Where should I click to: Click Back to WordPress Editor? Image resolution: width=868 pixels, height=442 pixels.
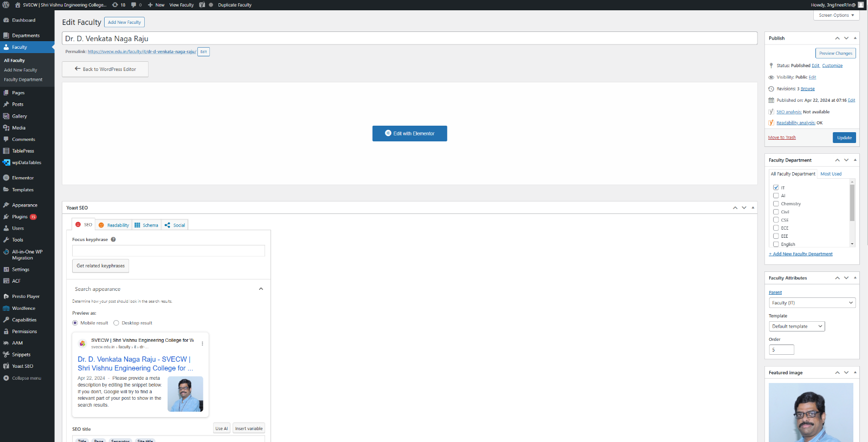[x=105, y=69]
